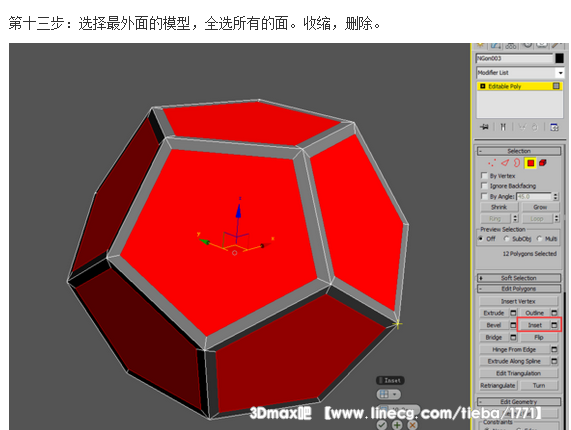This screenshot has width=571, height=430.
Task: Click Hinge From Edge button
Action: [x=514, y=349]
